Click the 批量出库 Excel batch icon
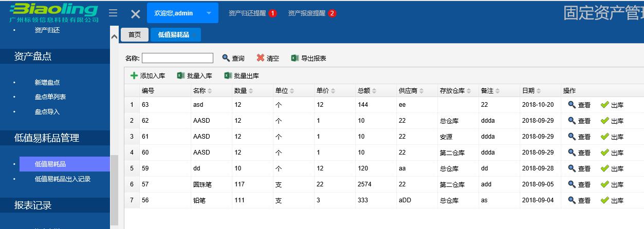 pyautogui.click(x=228, y=75)
